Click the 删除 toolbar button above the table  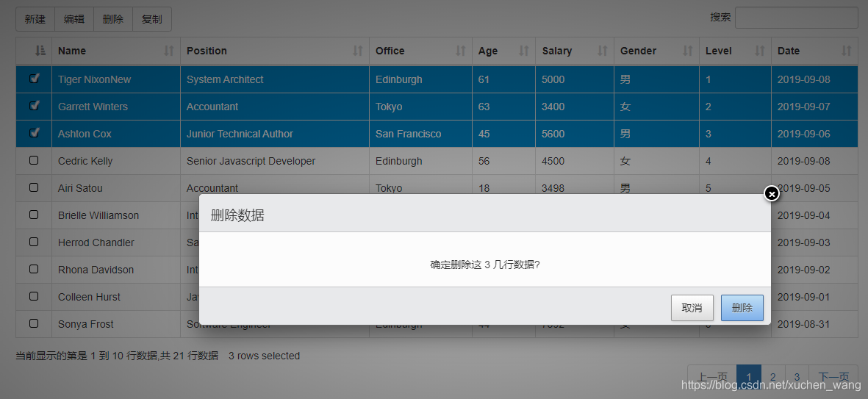tap(113, 19)
